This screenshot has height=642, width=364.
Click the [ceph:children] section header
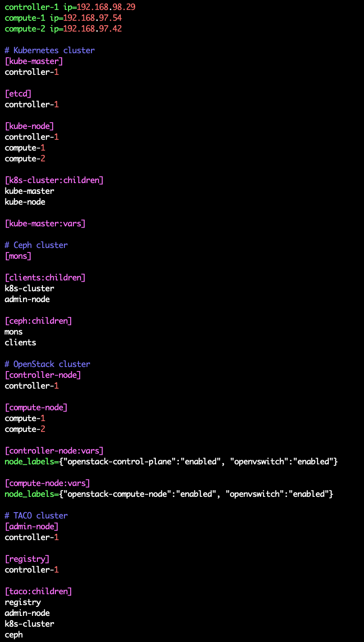(x=38, y=321)
